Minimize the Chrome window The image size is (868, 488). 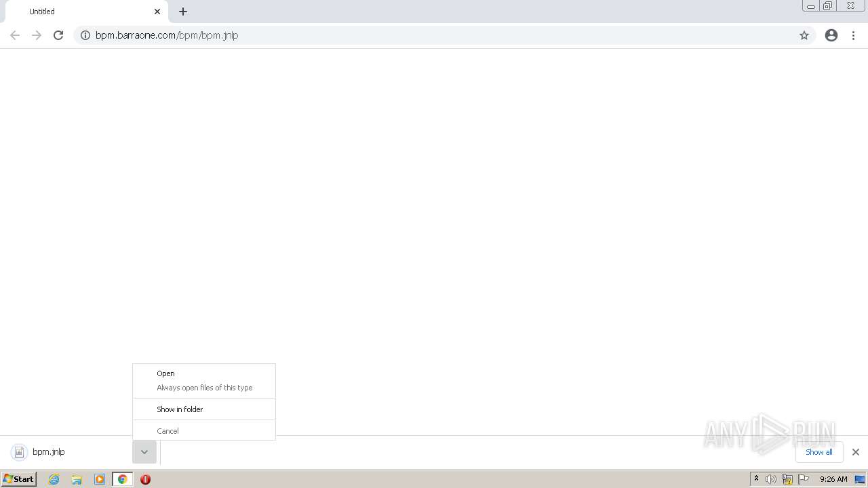click(810, 6)
